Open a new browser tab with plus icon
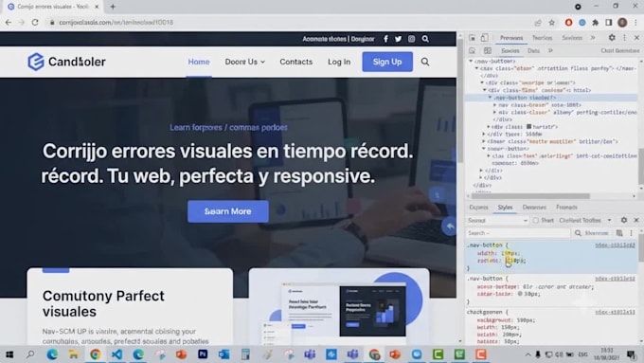 click(x=113, y=7)
